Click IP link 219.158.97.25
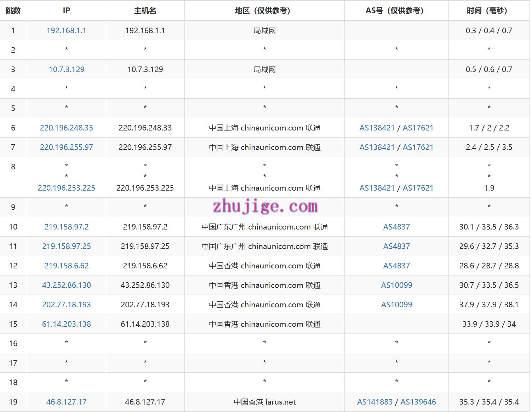Screen dimensions: 532x412 point(66,246)
